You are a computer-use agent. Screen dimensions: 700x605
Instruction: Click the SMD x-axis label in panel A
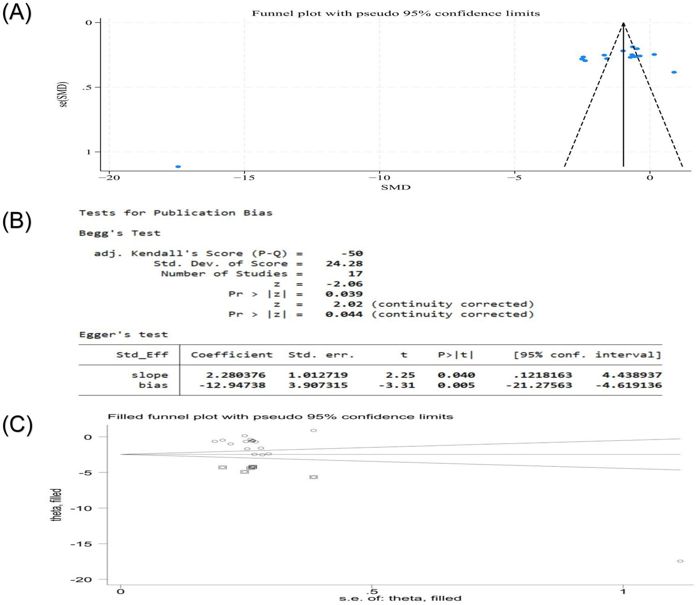pos(395,187)
